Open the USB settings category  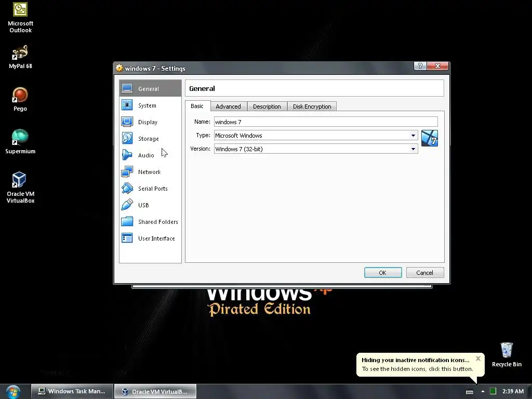pyautogui.click(x=150, y=205)
